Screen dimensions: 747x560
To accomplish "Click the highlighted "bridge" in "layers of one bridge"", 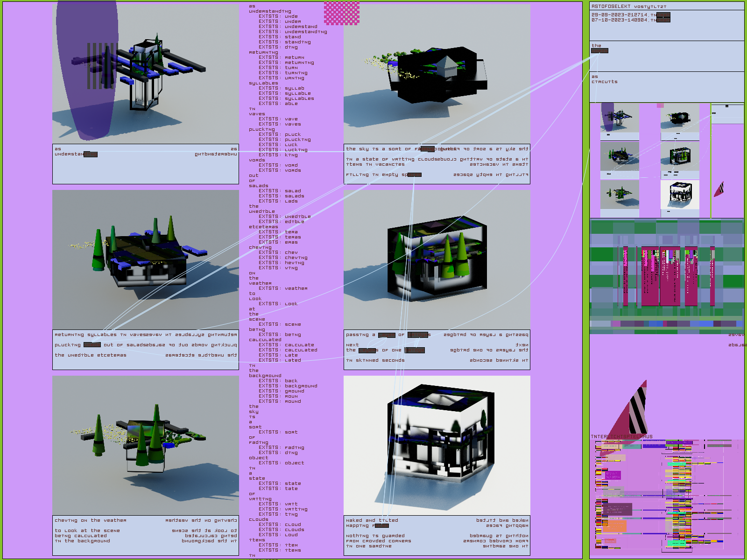I will coord(415,350).
